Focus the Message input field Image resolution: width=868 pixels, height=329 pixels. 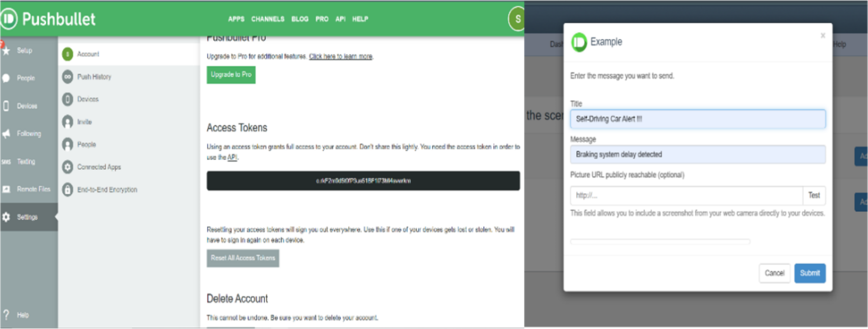pos(698,155)
